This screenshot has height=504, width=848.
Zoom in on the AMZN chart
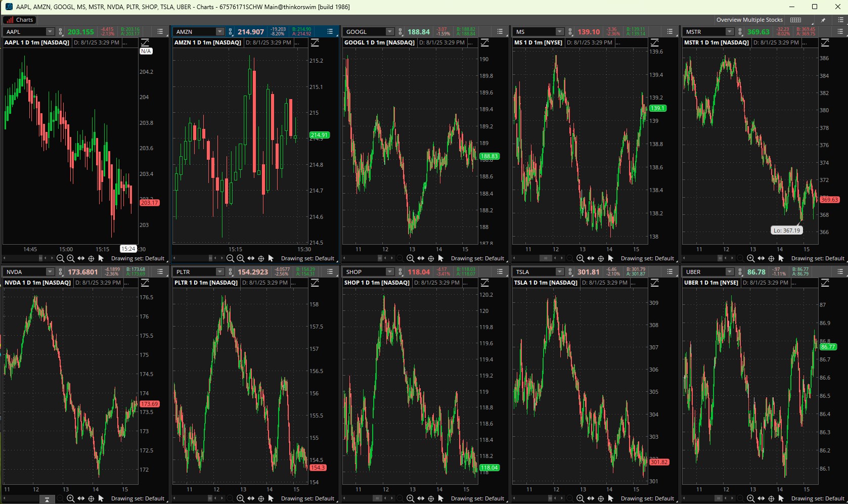pos(240,258)
